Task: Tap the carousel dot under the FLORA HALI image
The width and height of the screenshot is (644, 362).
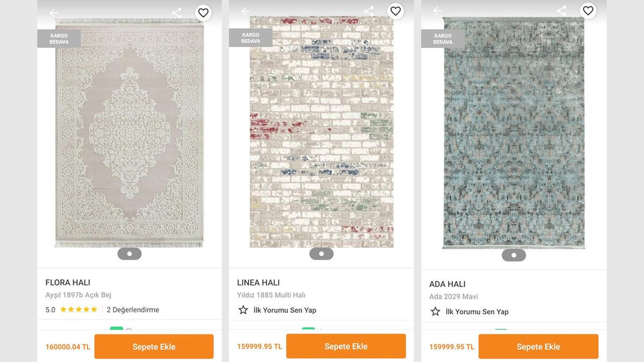Action: tap(129, 253)
